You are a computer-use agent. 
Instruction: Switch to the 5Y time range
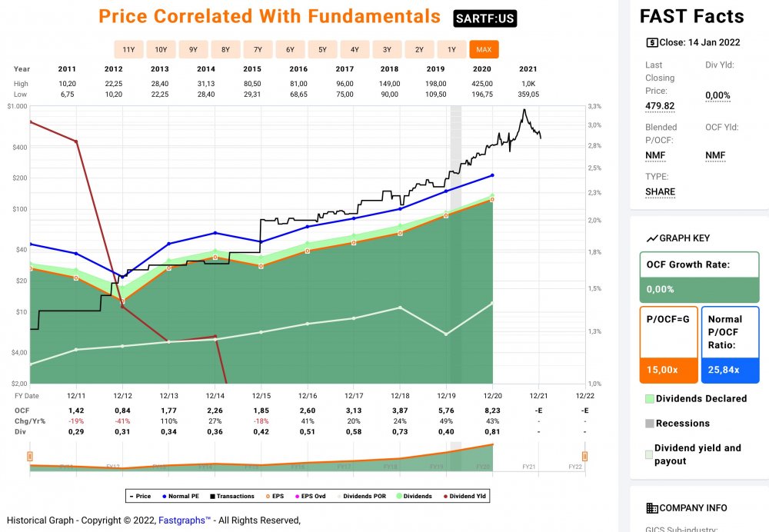coord(322,50)
